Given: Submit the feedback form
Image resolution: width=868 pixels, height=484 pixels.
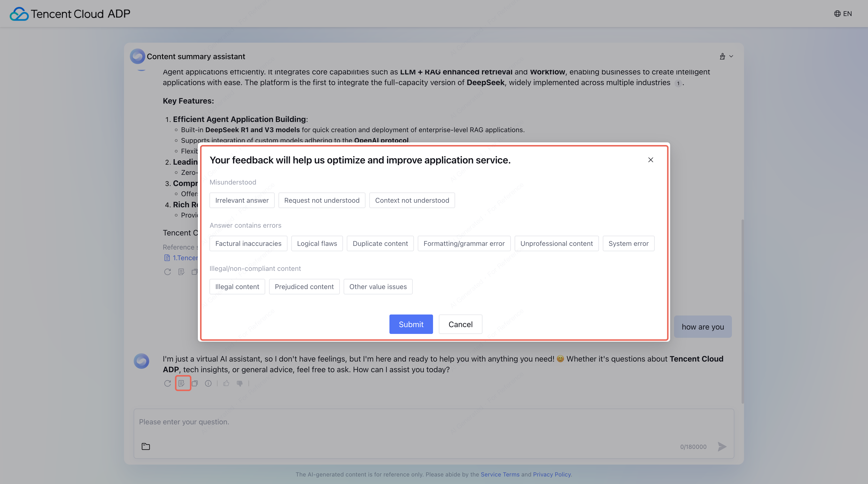Looking at the screenshot, I should 411,324.
